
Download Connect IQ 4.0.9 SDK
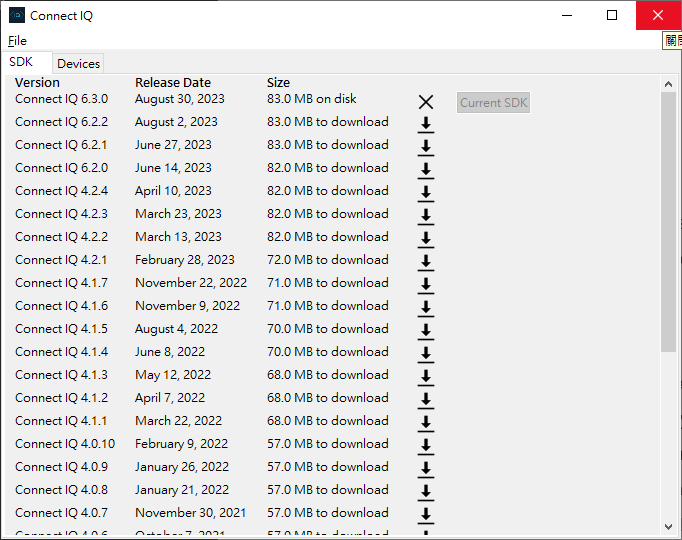pos(426,470)
